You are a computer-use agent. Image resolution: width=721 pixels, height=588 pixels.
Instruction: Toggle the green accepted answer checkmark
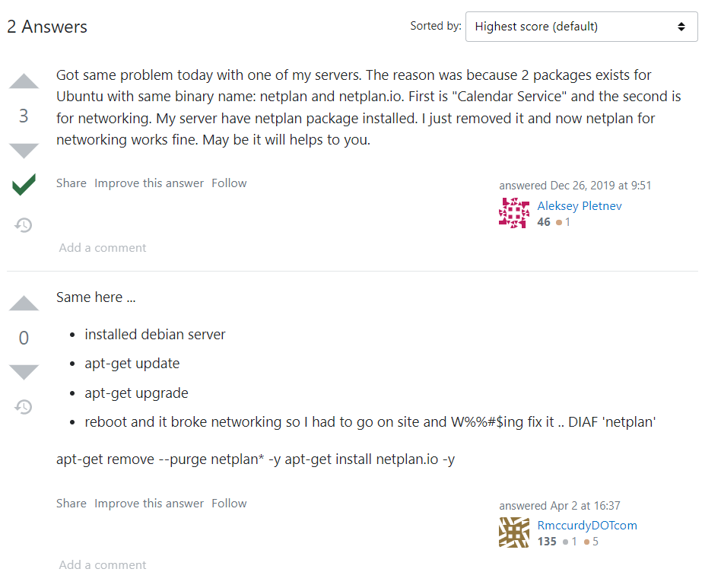click(24, 183)
